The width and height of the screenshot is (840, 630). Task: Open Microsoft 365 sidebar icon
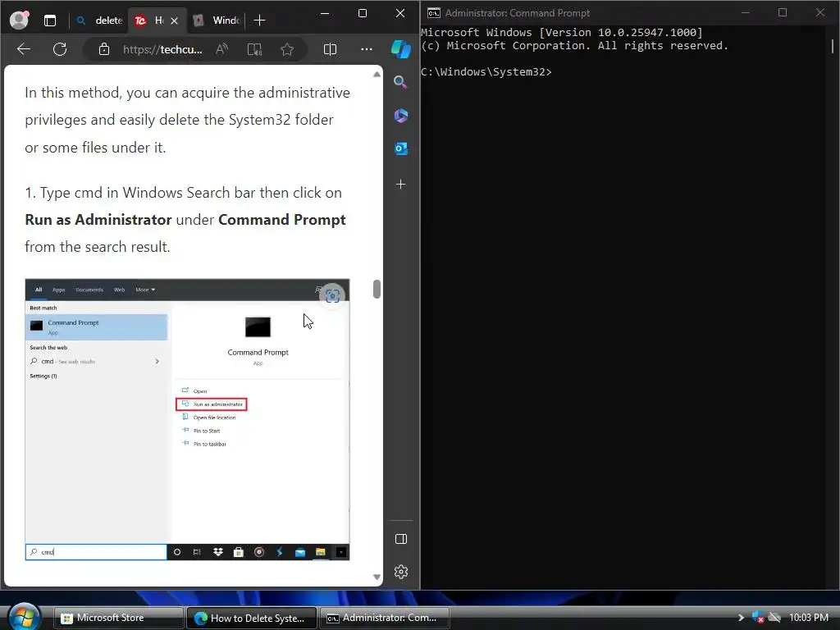coord(400,116)
